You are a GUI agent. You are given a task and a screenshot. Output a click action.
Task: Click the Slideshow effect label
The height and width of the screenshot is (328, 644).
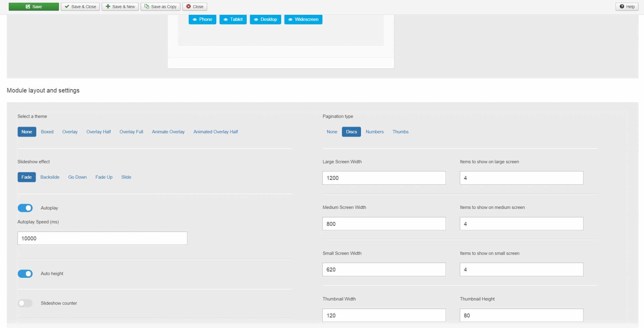33,162
